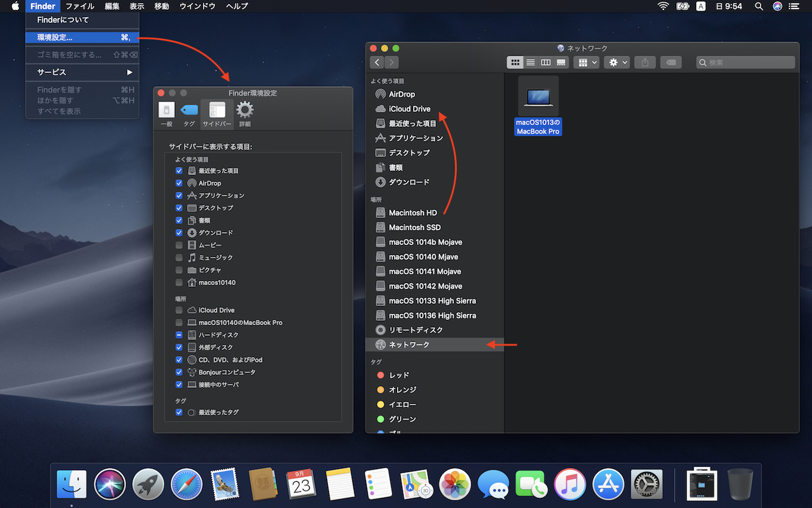Screen dimensions: 812x508
Task: Uncheck 最近使った項目 in preferences
Action: [179, 171]
